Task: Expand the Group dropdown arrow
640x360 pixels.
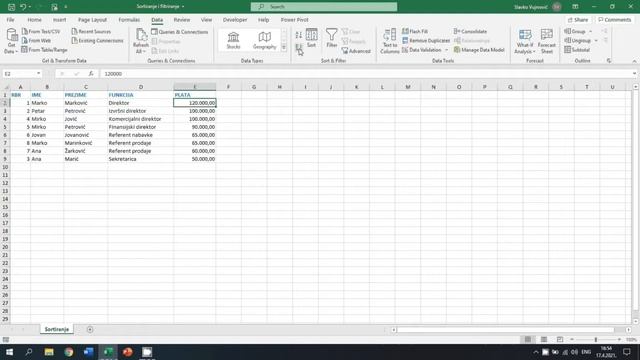Action: click(591, 31)
